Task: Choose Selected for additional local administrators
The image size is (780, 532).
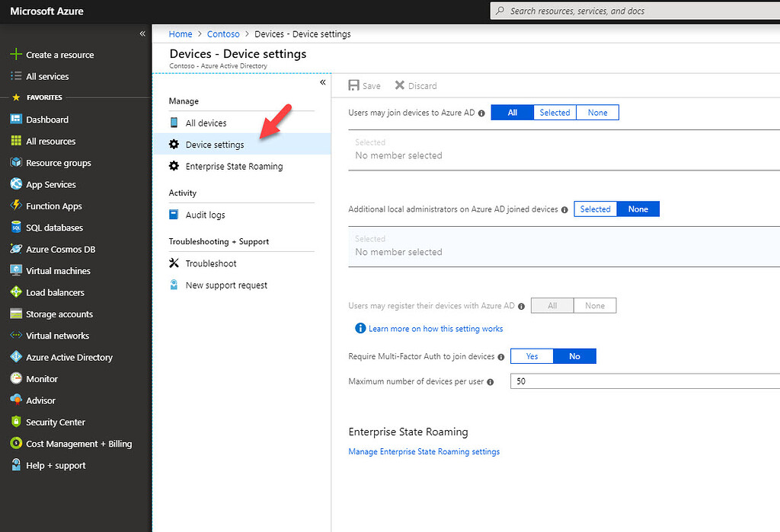Action: 595,209
